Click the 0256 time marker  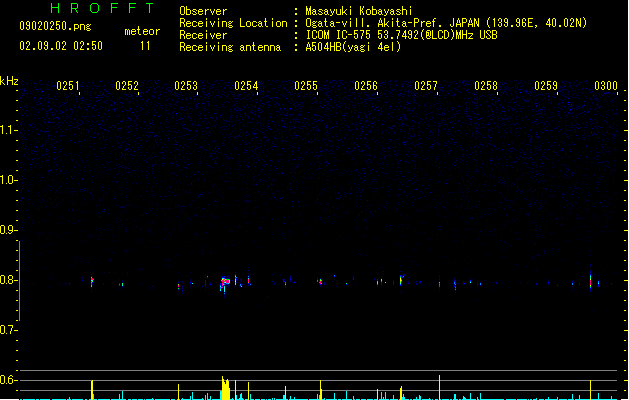click(366, 86)
